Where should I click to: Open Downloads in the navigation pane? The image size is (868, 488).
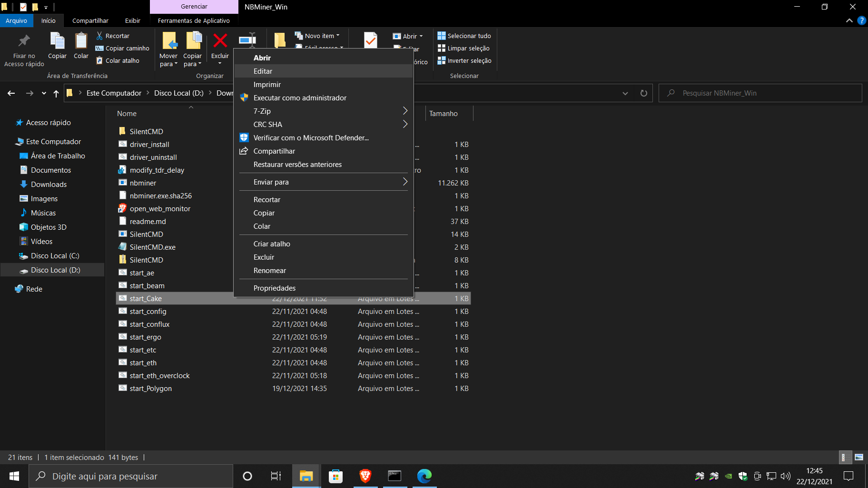point(49,184)
